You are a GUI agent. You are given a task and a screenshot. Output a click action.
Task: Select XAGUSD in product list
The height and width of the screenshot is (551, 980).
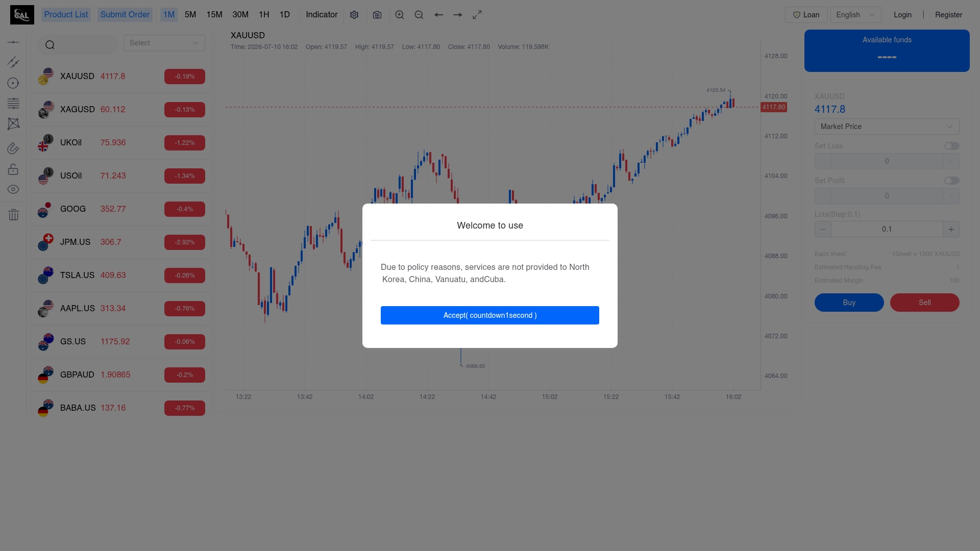point(121,110)
